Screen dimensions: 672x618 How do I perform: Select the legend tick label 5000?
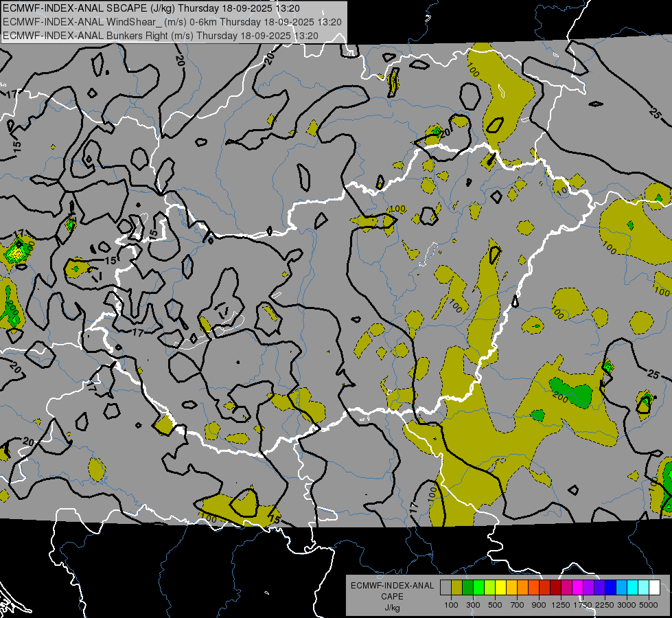tap(649, 604)
